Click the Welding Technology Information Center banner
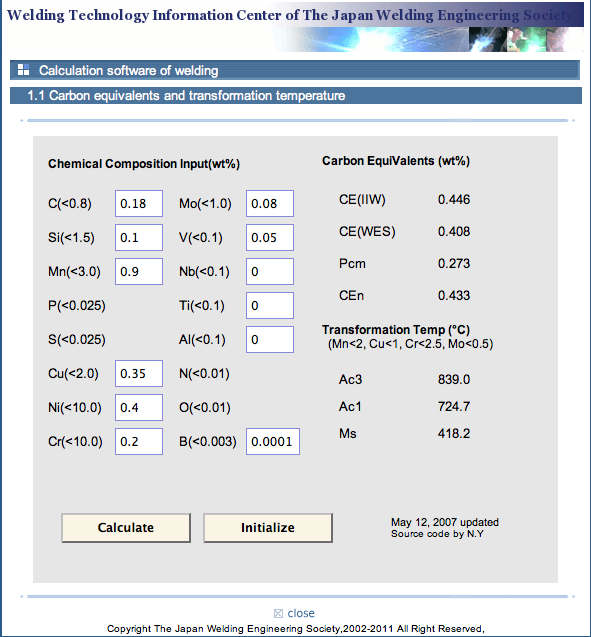The height and width of the screenshot is (637, 591). point(289,15)
